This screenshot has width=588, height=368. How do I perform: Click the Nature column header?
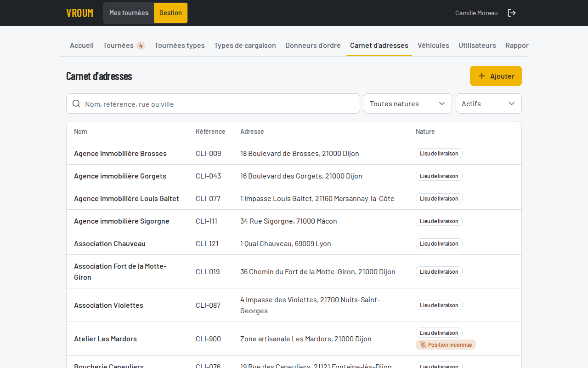point(425,132)
